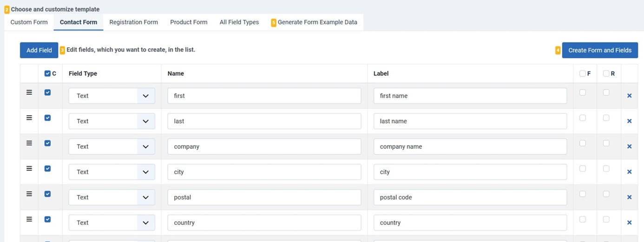Open Field Type dropdown for the country row

tap(112, 222)
